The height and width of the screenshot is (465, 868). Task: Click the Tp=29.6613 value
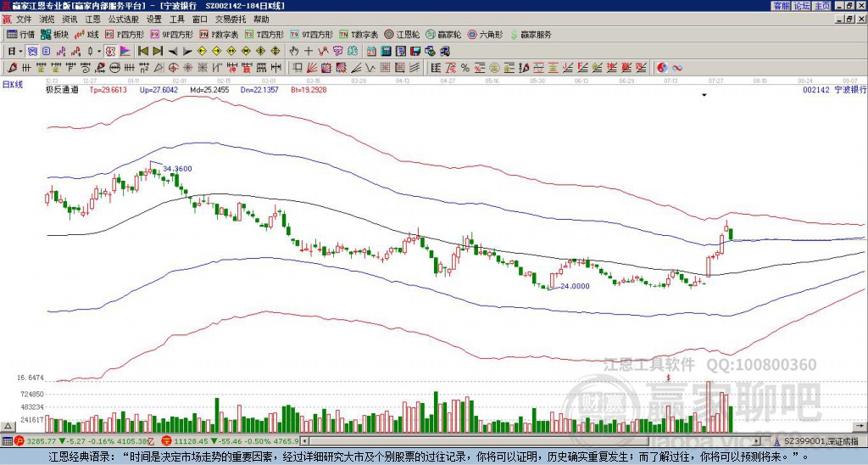108,89
